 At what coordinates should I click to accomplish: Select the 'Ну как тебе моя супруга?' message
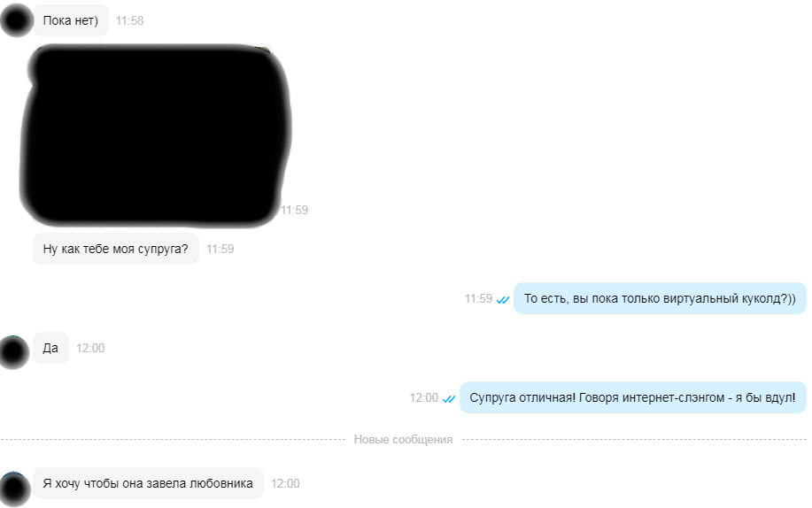coord(116,249)
